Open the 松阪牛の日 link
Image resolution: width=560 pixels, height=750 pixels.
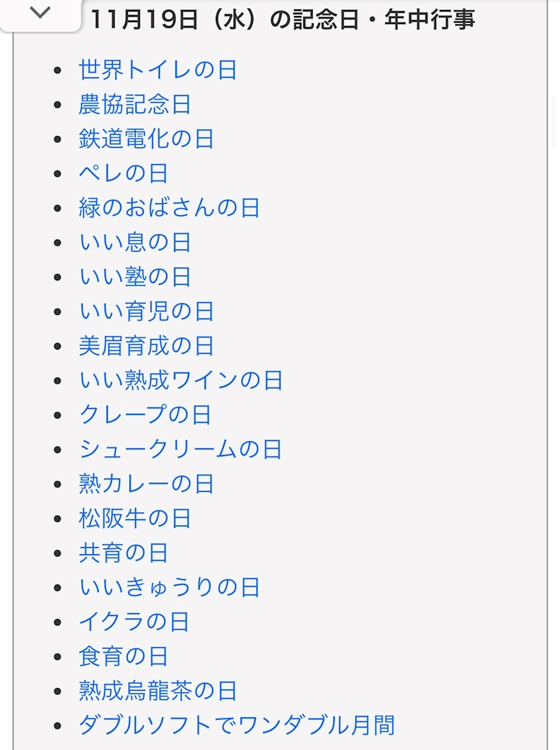(135, 518)
